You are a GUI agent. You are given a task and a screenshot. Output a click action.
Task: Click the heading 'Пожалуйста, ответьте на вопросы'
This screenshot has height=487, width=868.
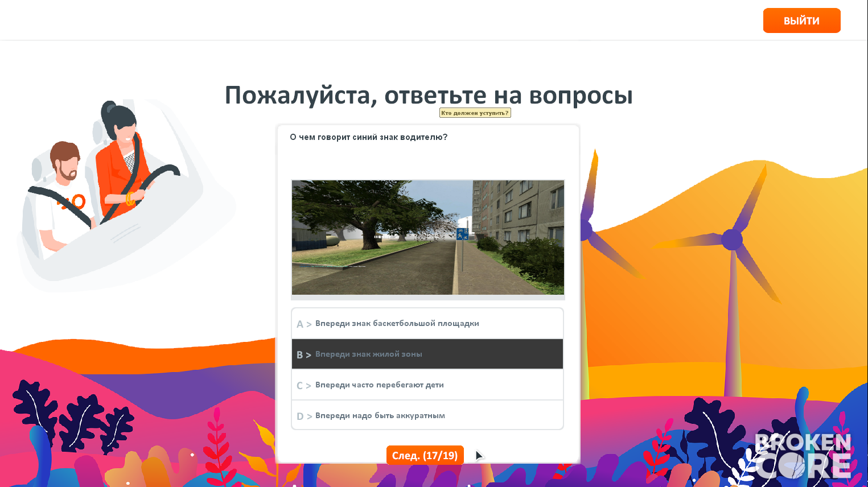click(x=429, y=95)
